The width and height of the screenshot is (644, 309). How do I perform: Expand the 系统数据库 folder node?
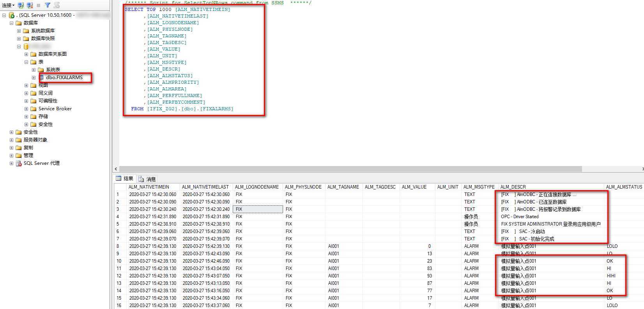click(x=19, y=31)
